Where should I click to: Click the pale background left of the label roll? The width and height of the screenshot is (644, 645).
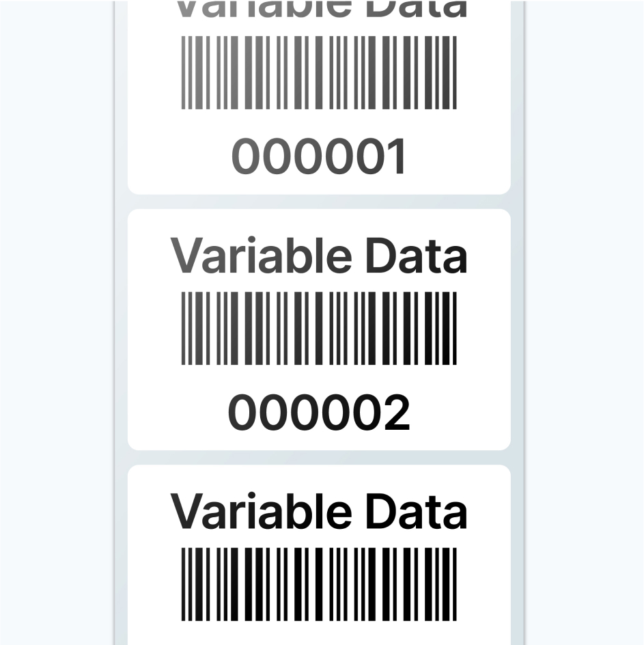56,322
